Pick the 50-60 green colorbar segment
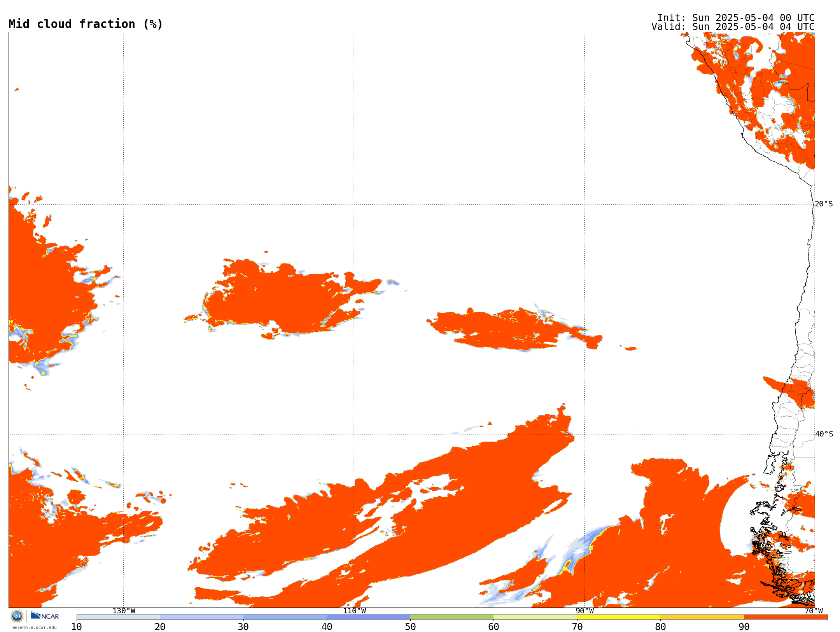840x632 pixels. click(x=452, y=617)
